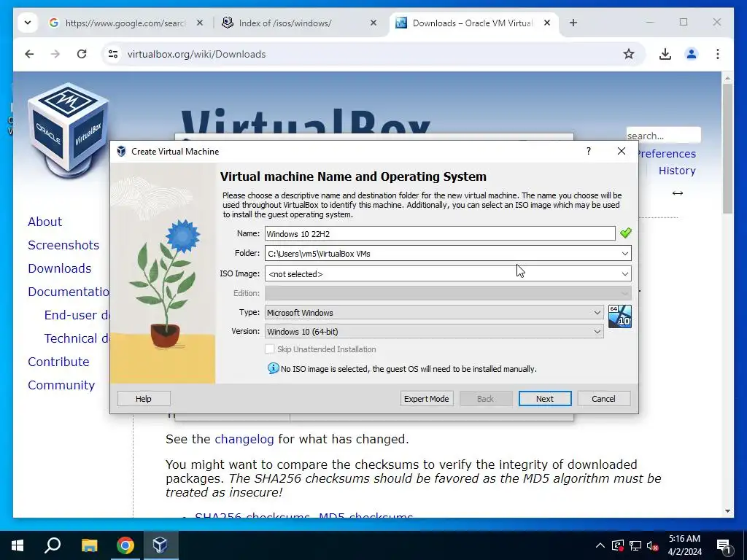Click the muted volume tray icon

(652, 545)
